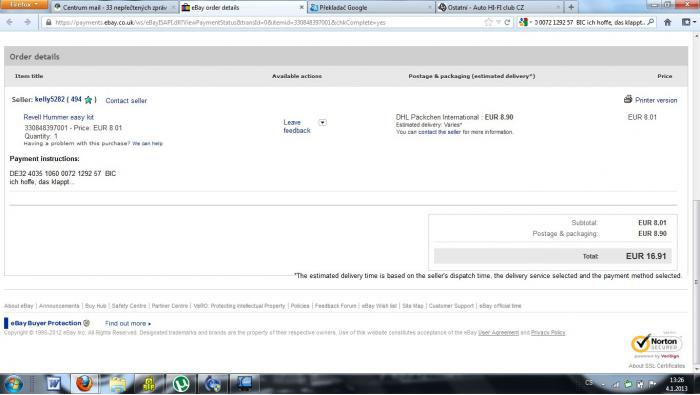Viewport: 700px width, 395px height.
Task: Click the Windows Start orb
Action: click(x=13, y=384)
